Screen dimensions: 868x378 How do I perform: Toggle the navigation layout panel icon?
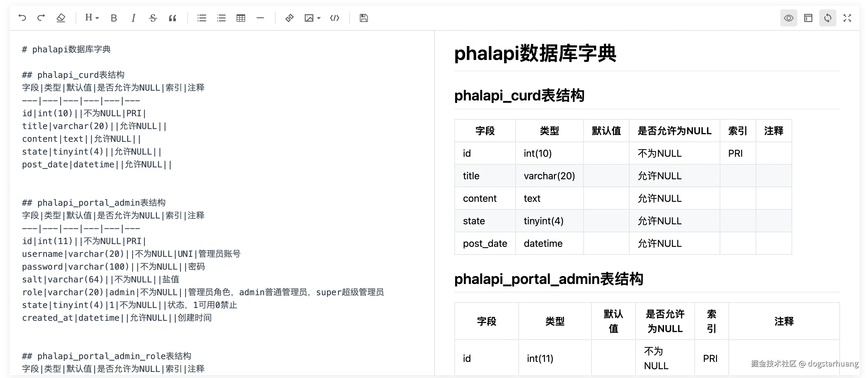[808, 18]
